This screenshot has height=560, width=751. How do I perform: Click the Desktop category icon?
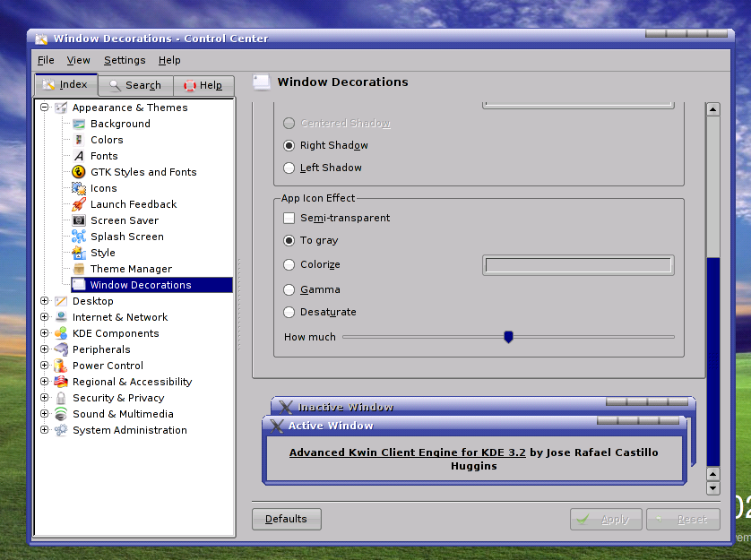tap(61, 301)
